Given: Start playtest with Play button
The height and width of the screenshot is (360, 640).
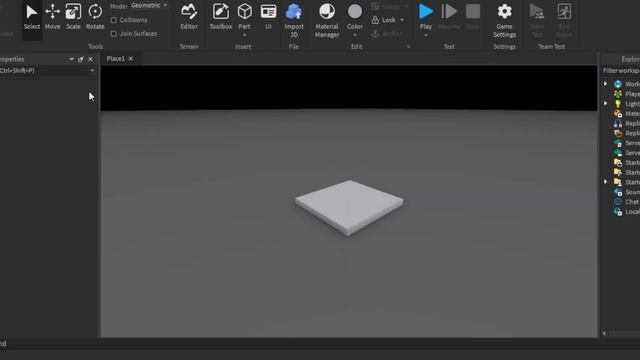Looking at the screenshot, I should coord(426,16).
